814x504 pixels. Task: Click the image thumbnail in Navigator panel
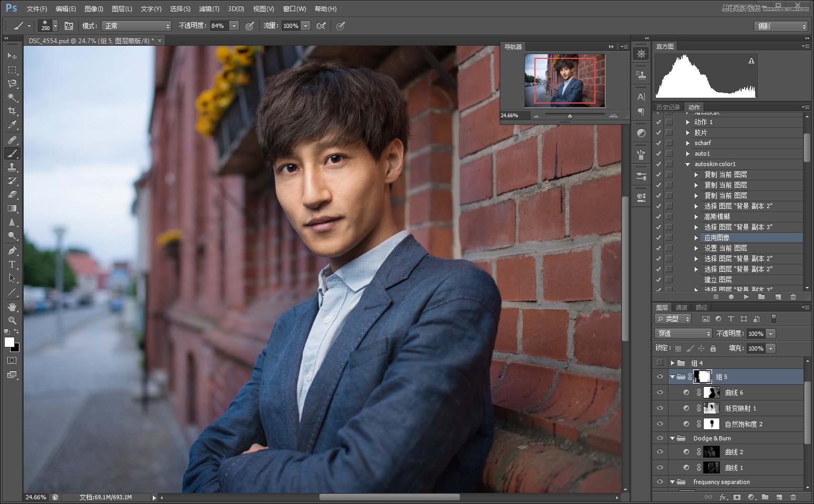tap(564, 80)
